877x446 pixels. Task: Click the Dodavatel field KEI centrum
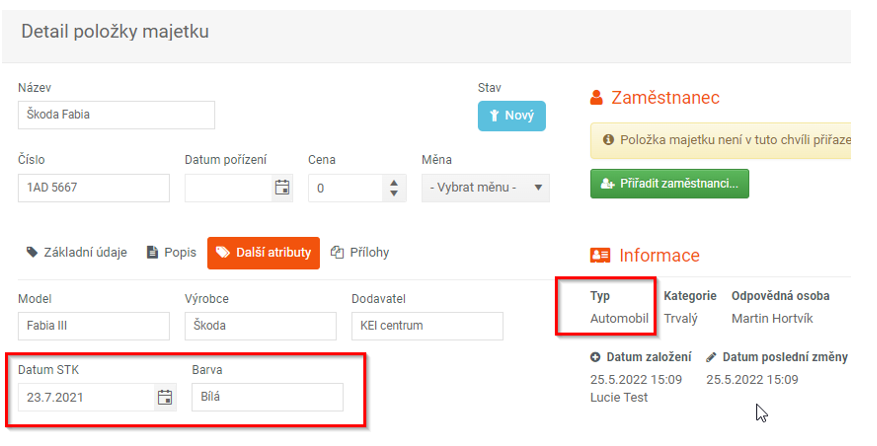[x=427, y=326]
